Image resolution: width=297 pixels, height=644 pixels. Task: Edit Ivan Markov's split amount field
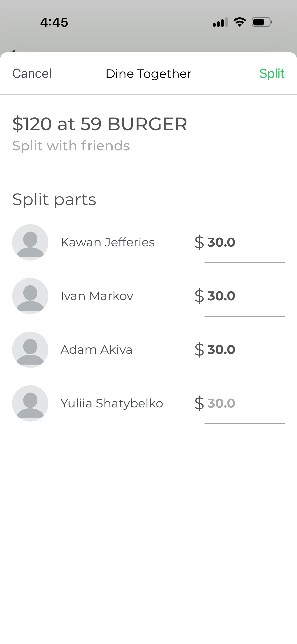pyautogui.click(x=244, y=296)
